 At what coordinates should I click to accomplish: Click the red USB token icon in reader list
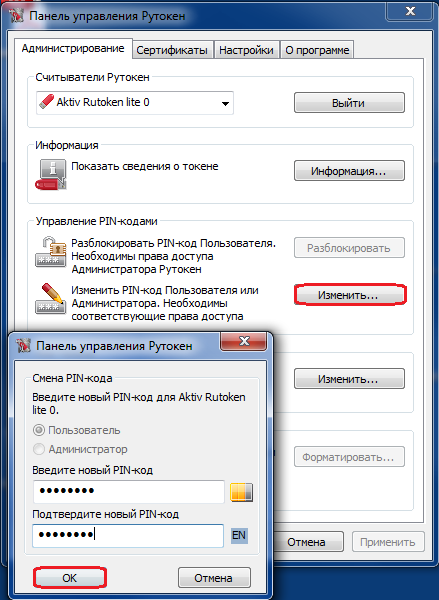(x=47, y=102)
